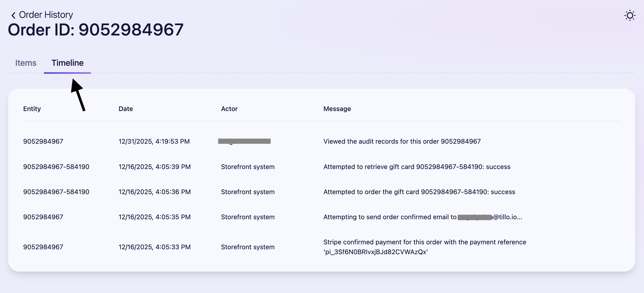Sort by the Message column header
The image size is (644, 293).
[337, 109]
